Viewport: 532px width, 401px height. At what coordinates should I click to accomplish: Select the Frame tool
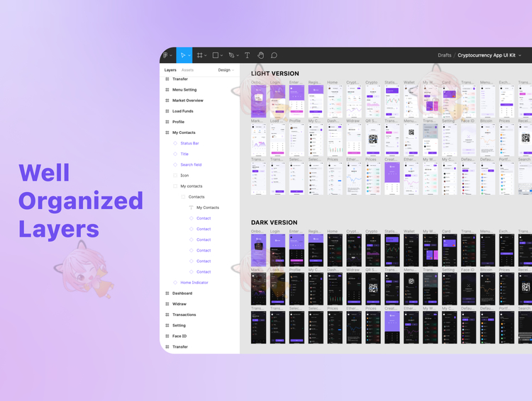(x=200, y=55)
